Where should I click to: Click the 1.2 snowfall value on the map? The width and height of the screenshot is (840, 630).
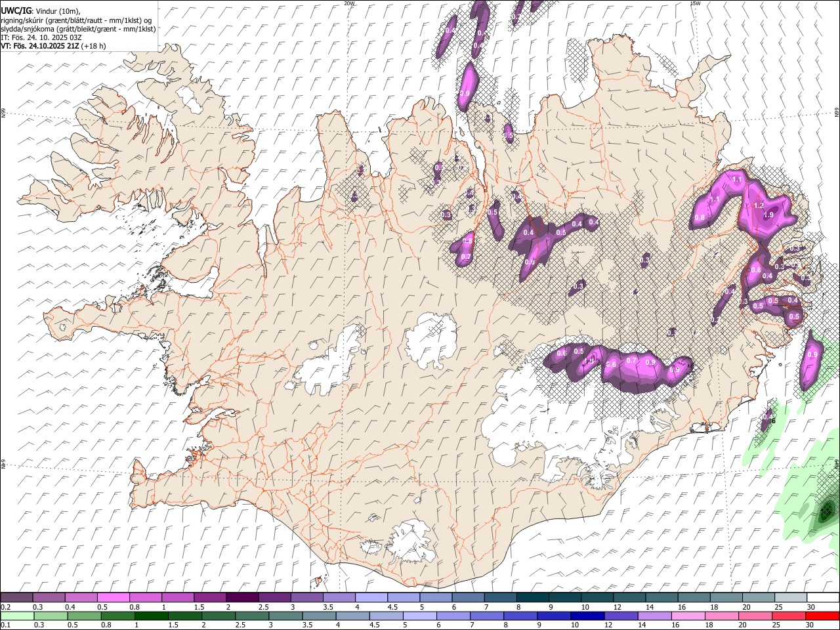click(759, 205)
